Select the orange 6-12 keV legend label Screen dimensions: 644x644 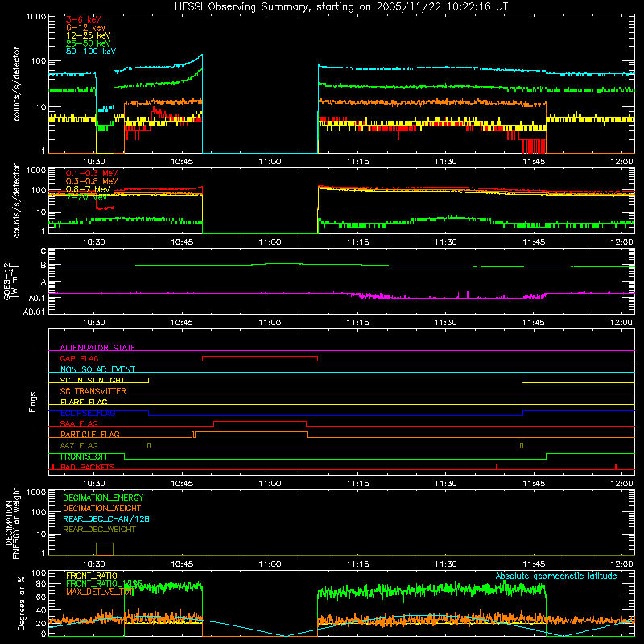(86, 27)
